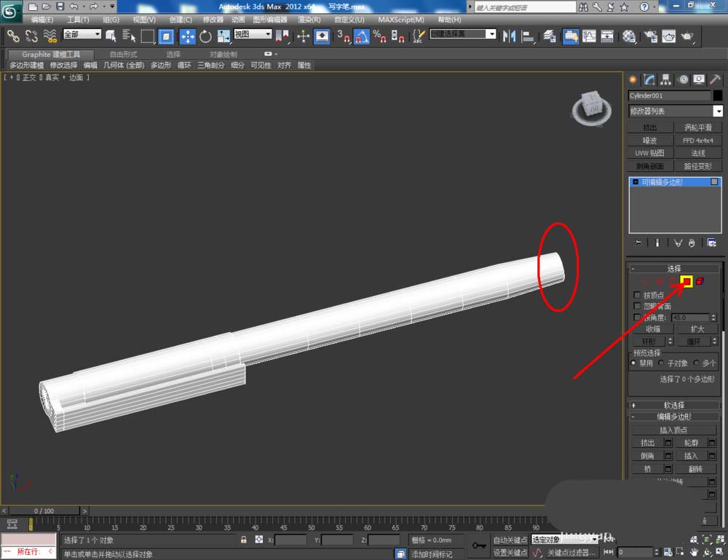Click the Cylinder001 object name field

click(x=670, y=95)
